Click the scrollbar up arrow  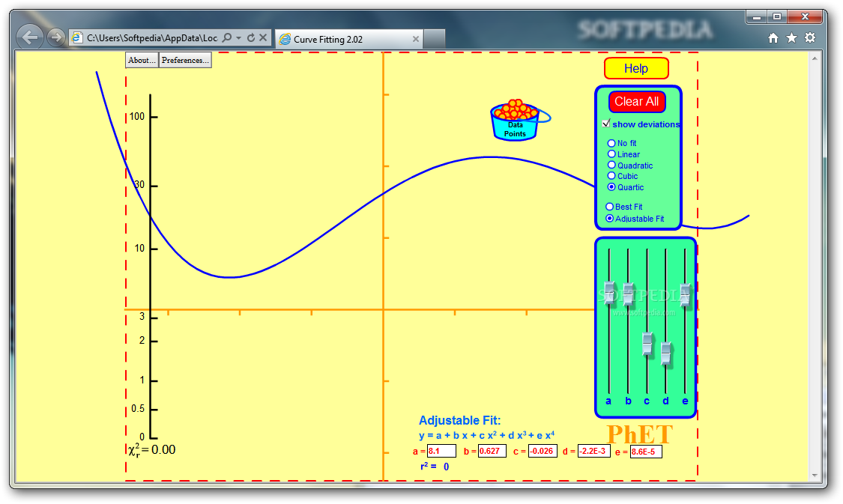(x=815, y=58)
